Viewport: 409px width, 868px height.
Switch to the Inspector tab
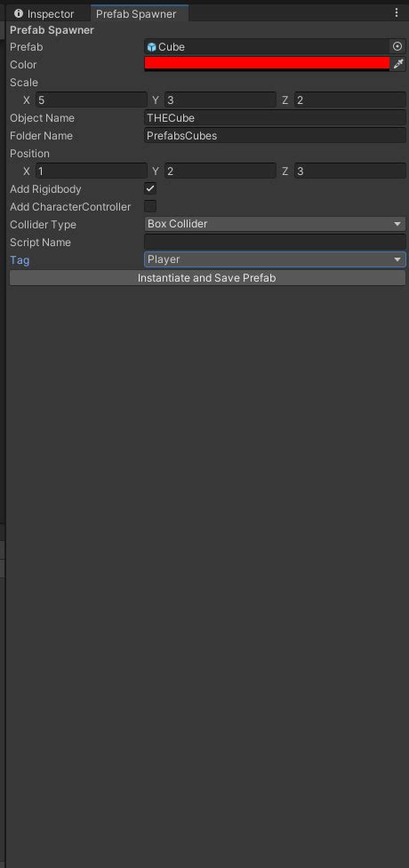click(44, 14)
